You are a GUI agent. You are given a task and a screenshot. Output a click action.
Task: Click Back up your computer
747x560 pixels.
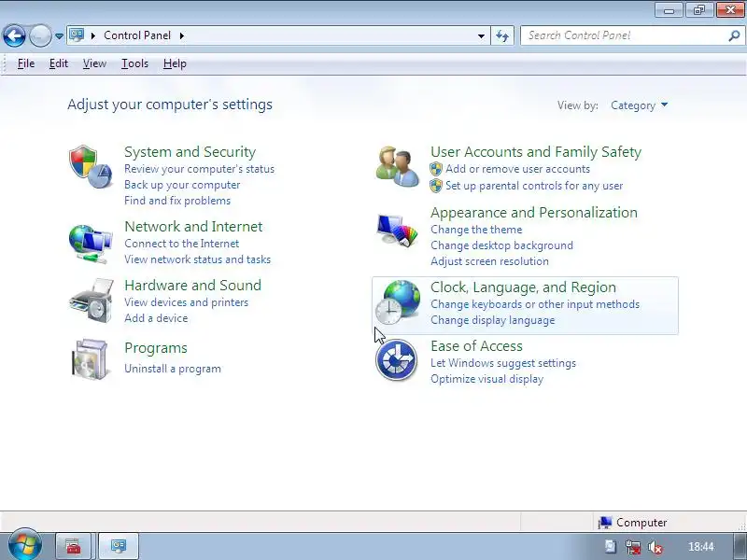tap(182, 185)
